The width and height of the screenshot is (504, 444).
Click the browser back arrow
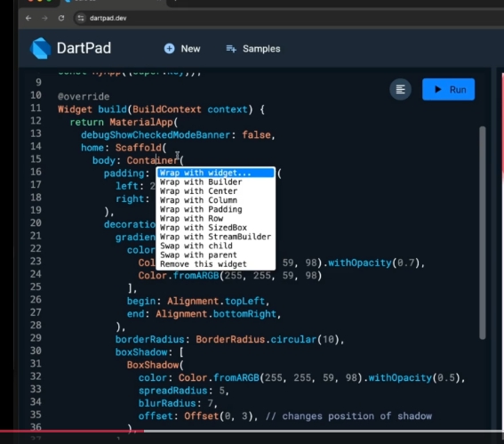click(28, 18)
